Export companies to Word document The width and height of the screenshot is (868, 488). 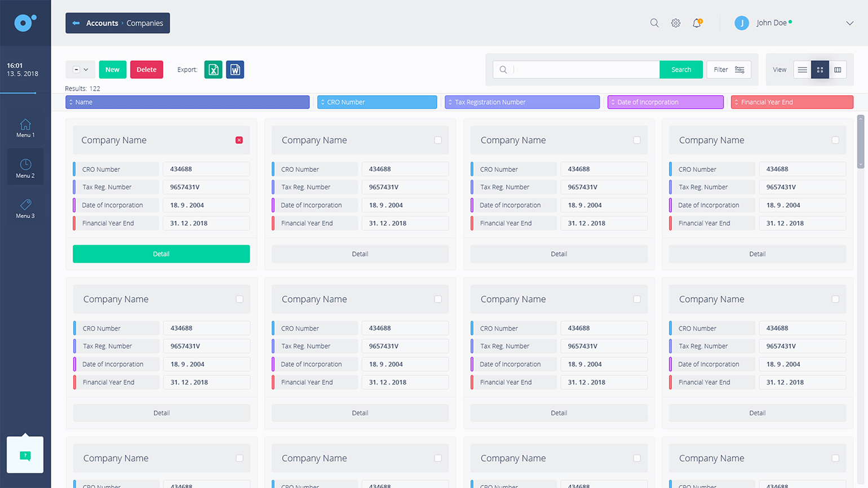point(235,70)
